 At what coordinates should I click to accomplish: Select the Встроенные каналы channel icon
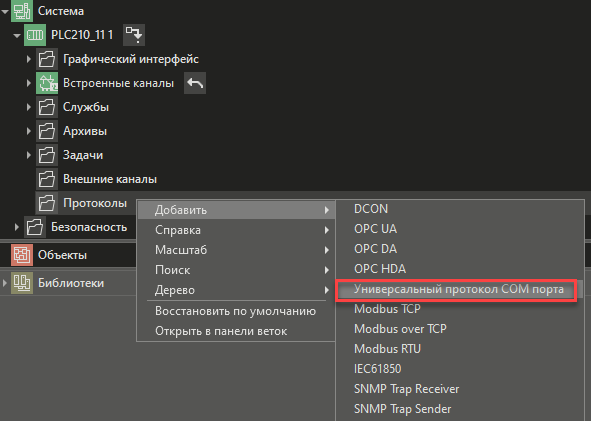(x=47, y=83)
